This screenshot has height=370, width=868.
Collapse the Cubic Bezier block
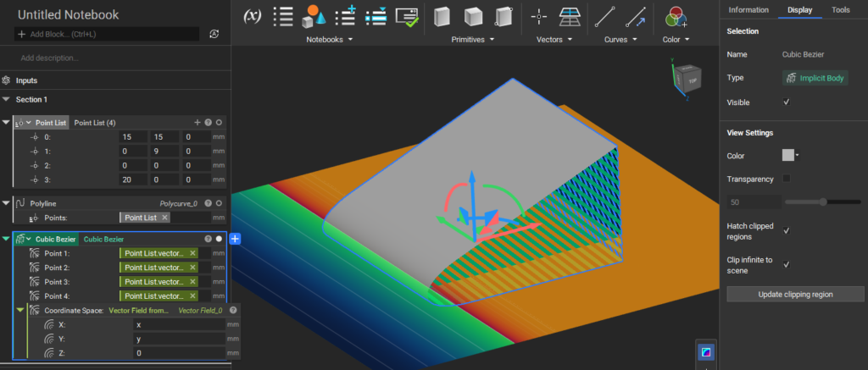[x=8, y=239]
